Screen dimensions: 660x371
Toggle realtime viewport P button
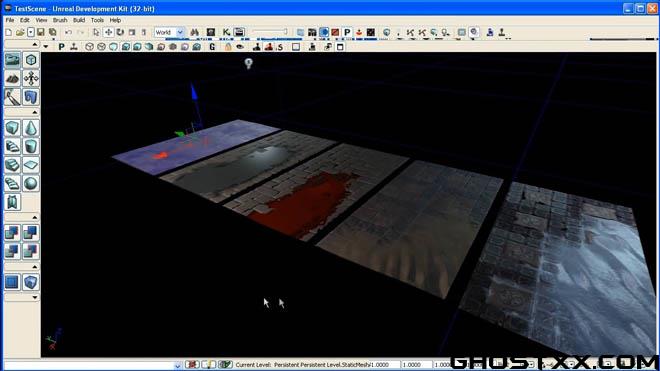tap(61, 47)
